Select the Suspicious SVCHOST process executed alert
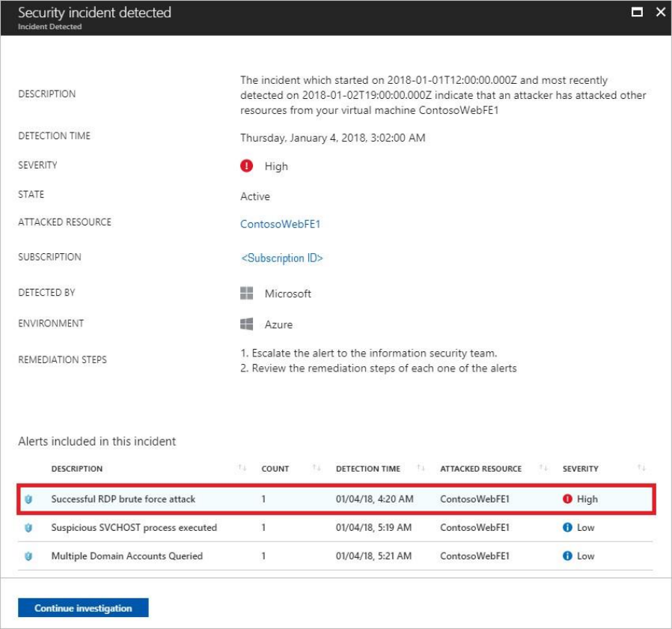This screenshot has width=672, height=629. pyautogui.click(x=134, y=528)
